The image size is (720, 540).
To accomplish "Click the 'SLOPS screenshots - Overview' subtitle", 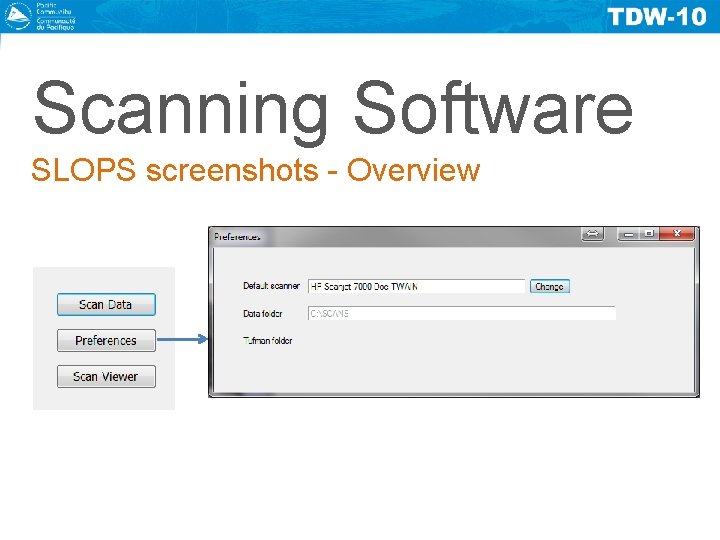I will click(x=256, y=170).
